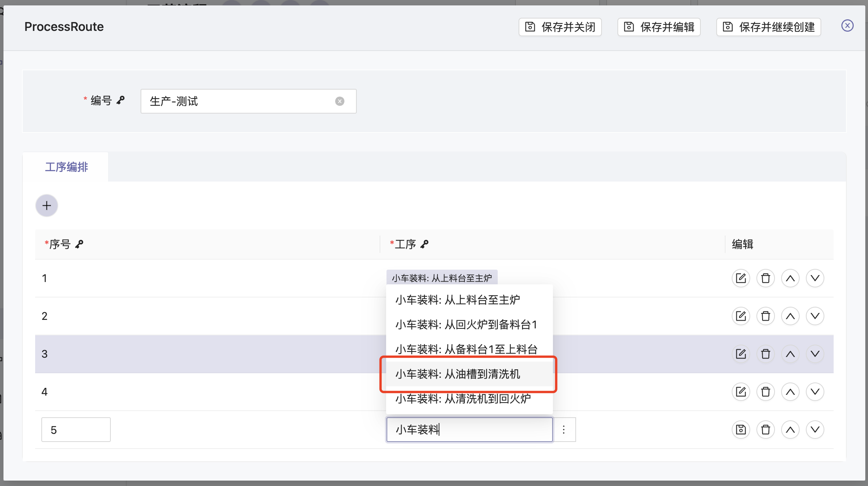Click the edit icon for row 1
Image resolution: width=868 pixels, height=486 pixels.
[x=741, y=278]
